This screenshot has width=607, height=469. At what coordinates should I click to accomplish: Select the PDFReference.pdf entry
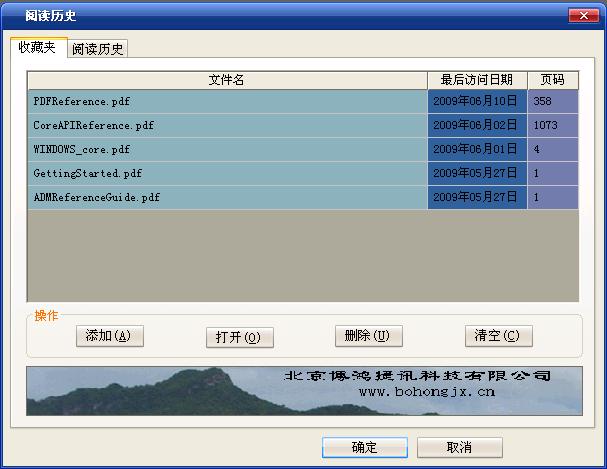[x=81, y=102]
